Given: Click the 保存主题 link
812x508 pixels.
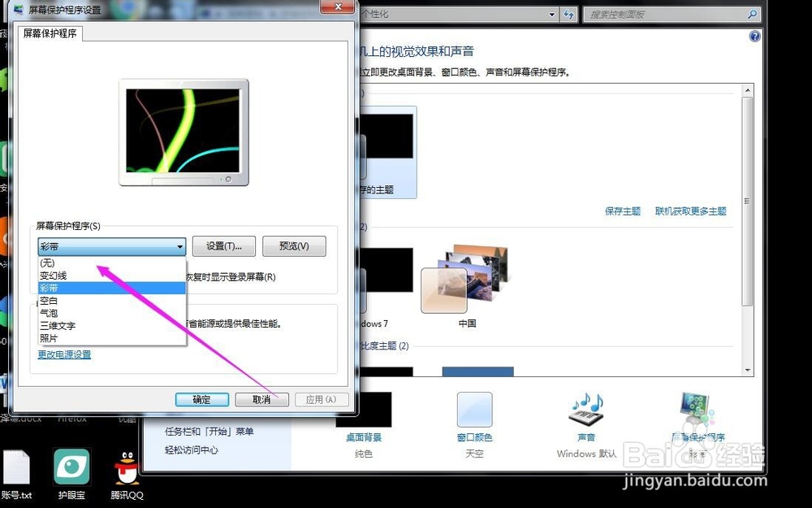Looking at the screenshot, I should click(x=623, y=211).
